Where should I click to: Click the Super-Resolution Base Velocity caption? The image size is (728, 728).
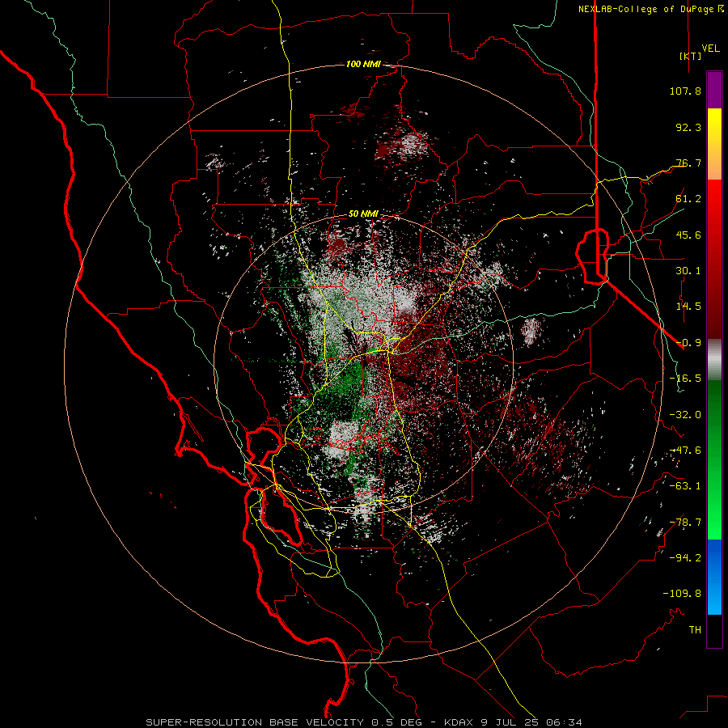pos(364,722)
